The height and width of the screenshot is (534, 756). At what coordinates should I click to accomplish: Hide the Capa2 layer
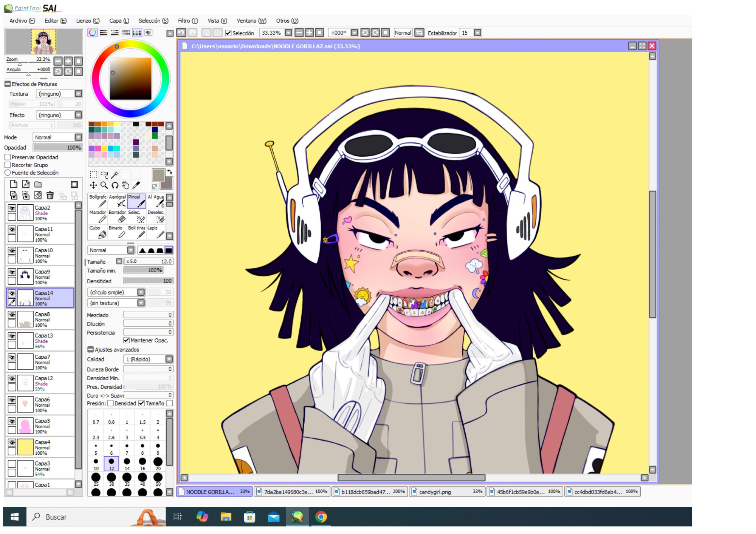12,208
